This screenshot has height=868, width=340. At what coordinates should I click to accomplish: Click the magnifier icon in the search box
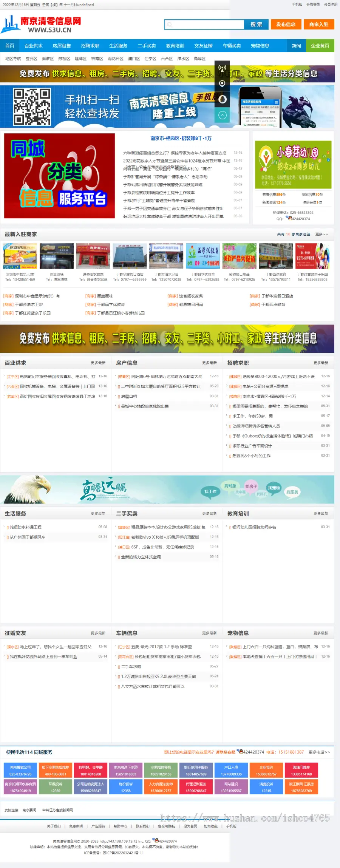(170, 25)
